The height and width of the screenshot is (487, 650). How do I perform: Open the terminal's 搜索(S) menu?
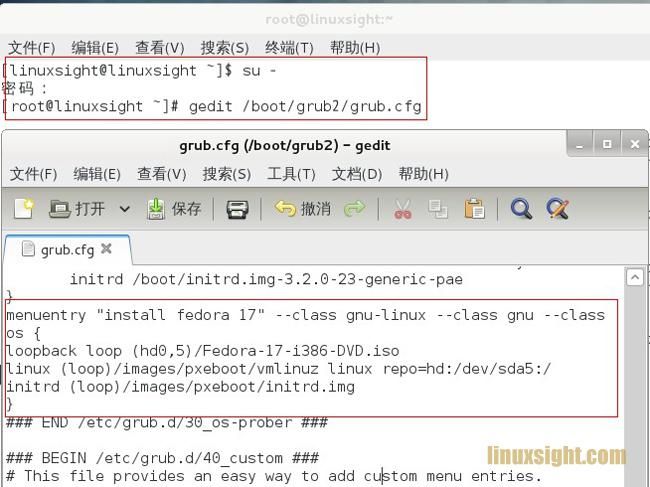click(x=225, y=48)
